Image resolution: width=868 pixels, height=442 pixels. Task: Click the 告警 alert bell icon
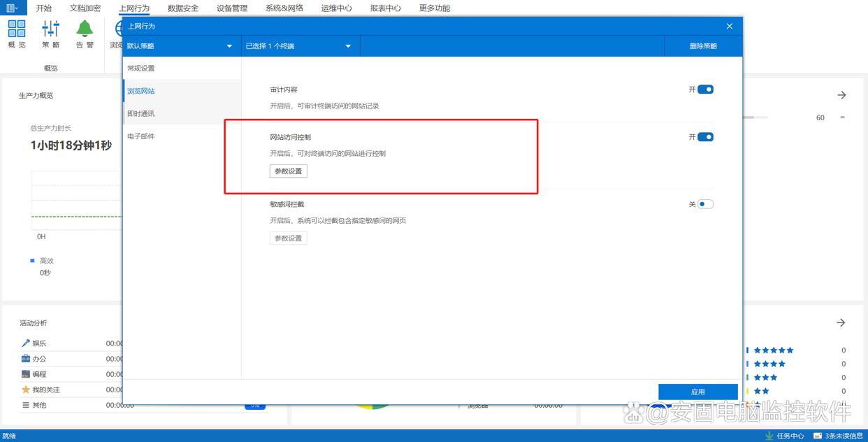click(x=85, y=29)
